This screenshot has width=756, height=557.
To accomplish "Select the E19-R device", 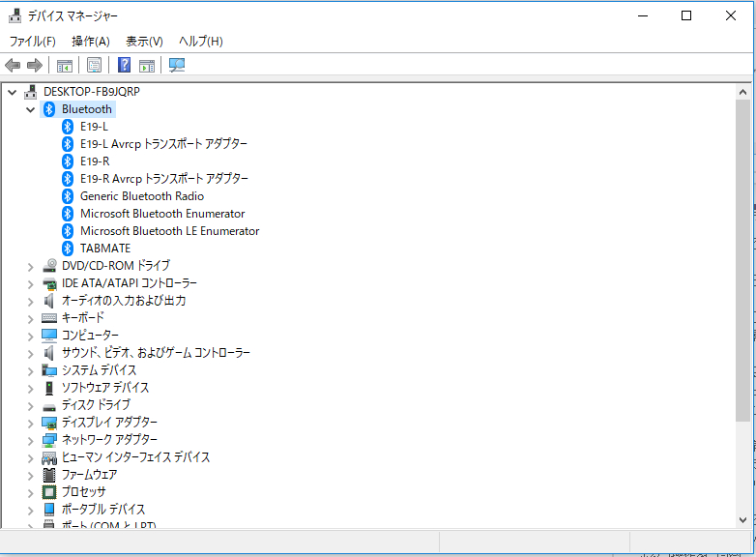I will [x=95, y=161].
